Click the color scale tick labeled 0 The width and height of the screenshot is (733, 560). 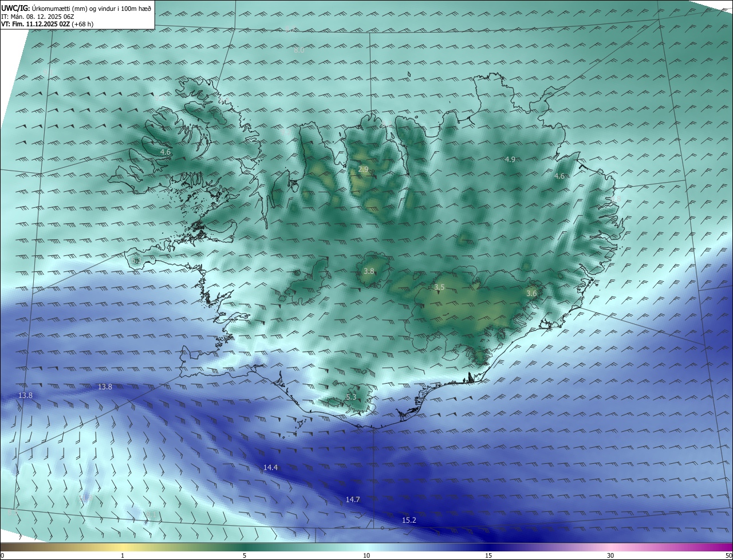[x=2, y=555]
